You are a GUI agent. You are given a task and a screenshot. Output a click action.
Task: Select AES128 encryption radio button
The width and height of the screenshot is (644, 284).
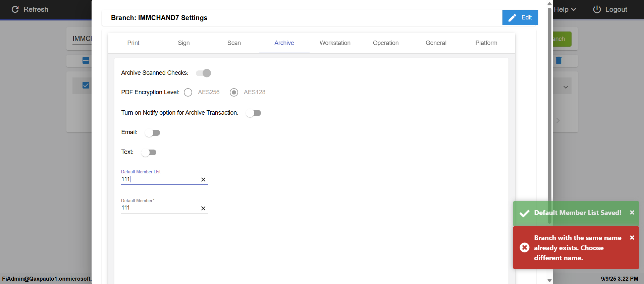pyautogui.click(x=234, y=92)
